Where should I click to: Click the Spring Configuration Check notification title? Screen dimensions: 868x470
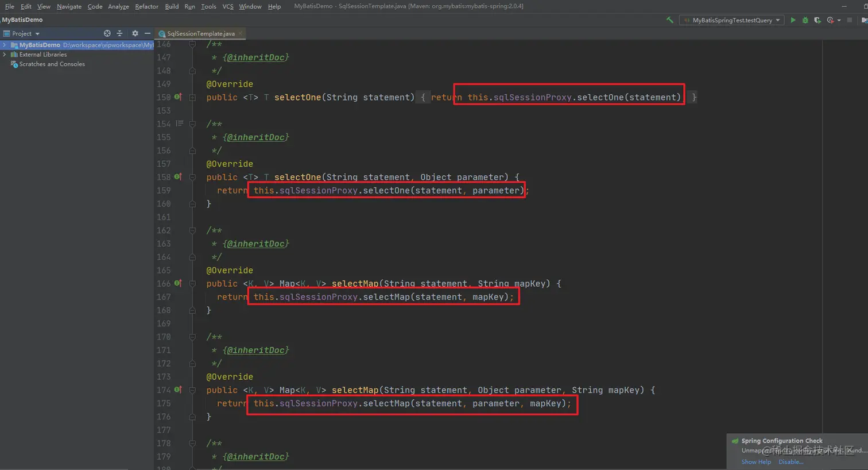click(x=782, y=441)
